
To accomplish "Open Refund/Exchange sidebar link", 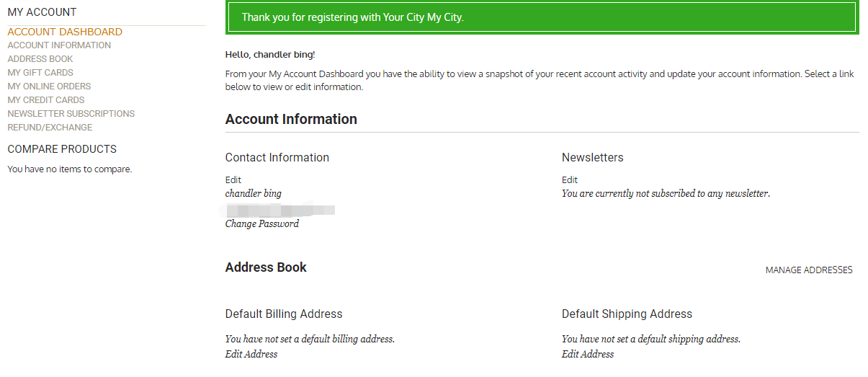I will click(50, 128).
